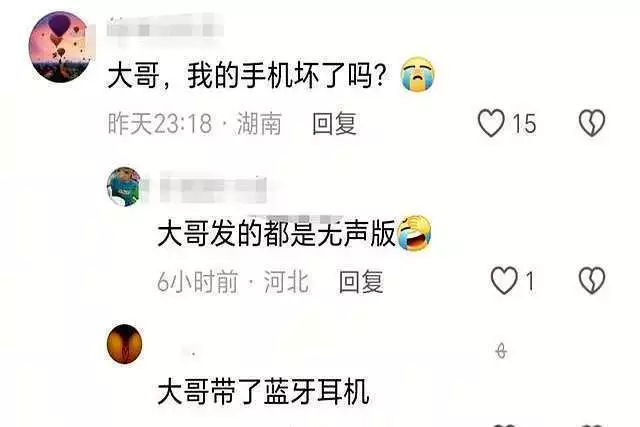Dislike the Hunan comment with broken heart
Screen dimensions: 640x427
(x=592, y=122)
